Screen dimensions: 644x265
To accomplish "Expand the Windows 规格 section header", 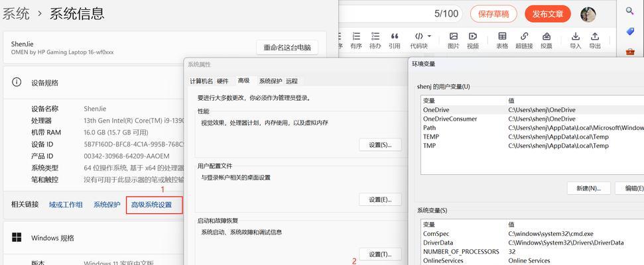I will coord(94,238).
